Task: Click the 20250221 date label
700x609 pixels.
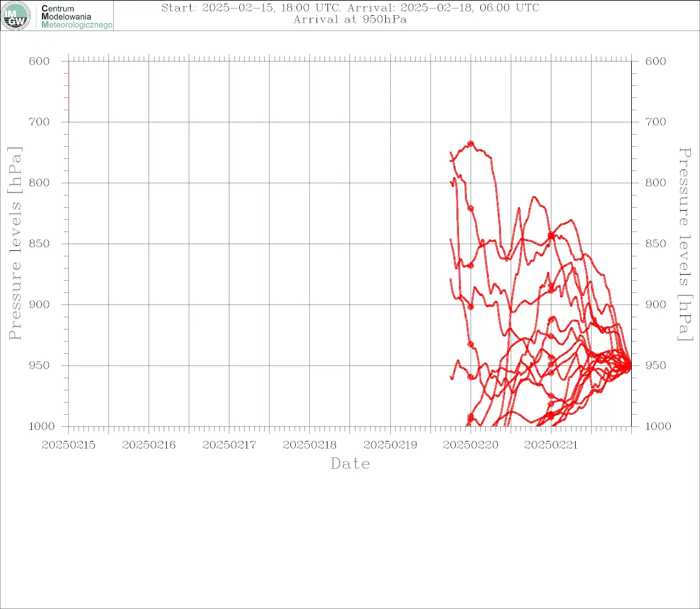Action: 551,445
